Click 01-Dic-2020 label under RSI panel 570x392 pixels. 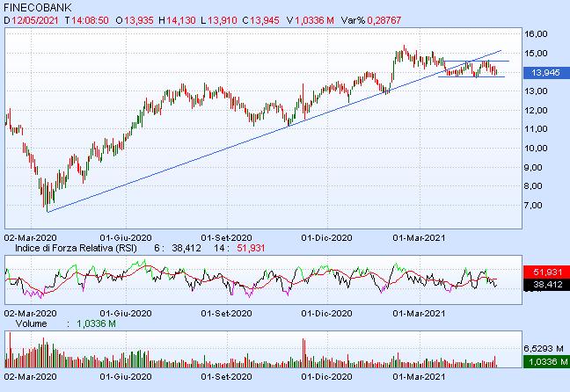click(x=327, y=314)
